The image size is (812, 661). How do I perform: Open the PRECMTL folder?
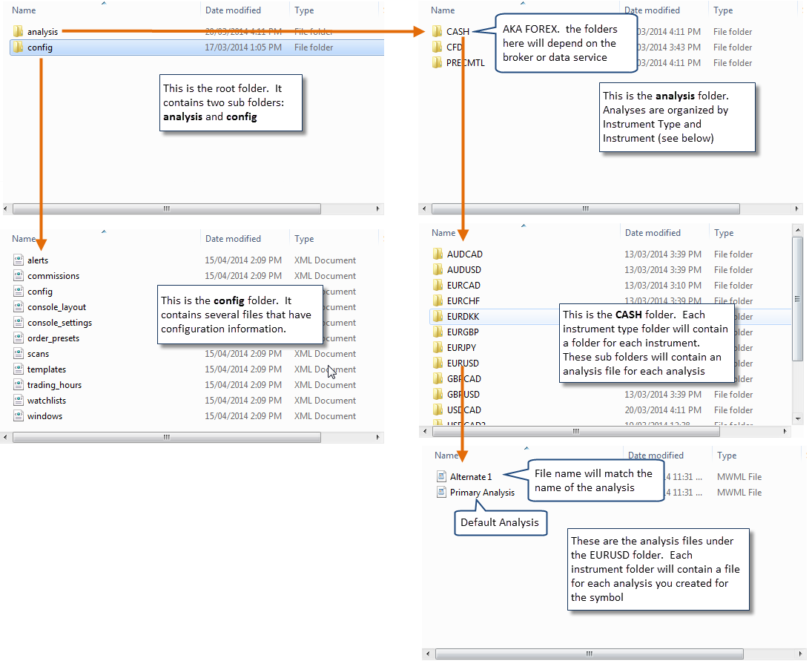tap(465, 63)
